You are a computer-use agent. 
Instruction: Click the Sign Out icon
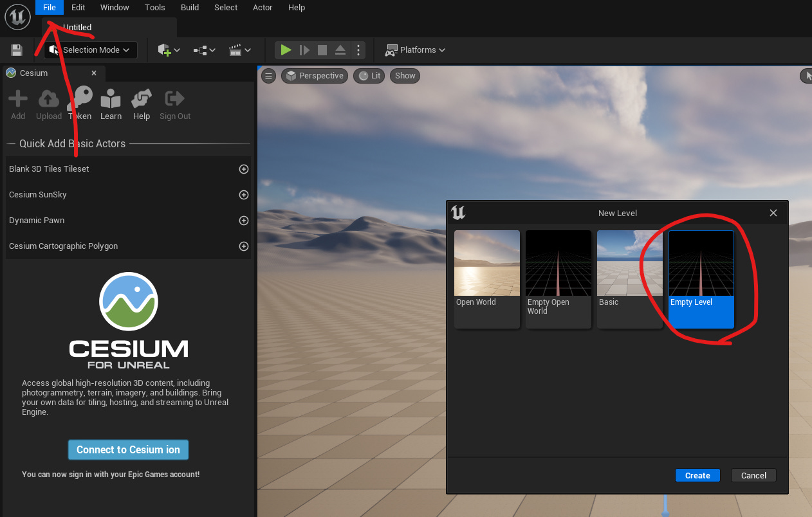coord(174,100)
